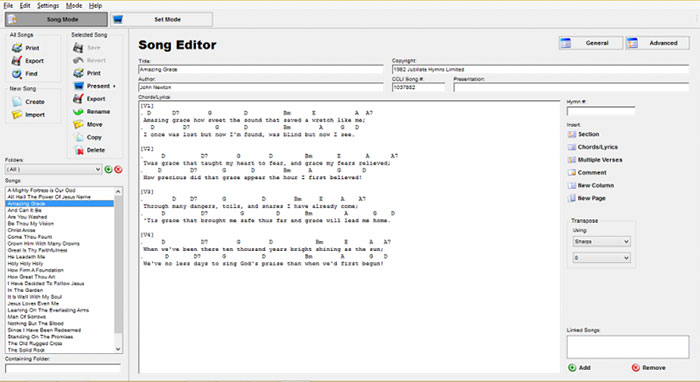Rename the selected song

[92, 112]
